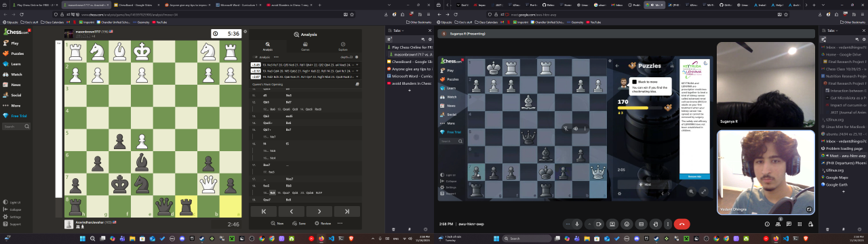The height and width of the screenshot is (244, 868).
Task: Expand the second engine line arrow
Action: click(357, 70)
